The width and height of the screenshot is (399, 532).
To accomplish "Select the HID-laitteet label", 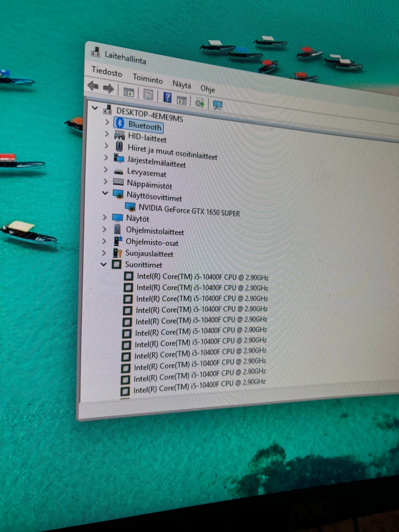I will pyautogui.click(x=147, y=137).
